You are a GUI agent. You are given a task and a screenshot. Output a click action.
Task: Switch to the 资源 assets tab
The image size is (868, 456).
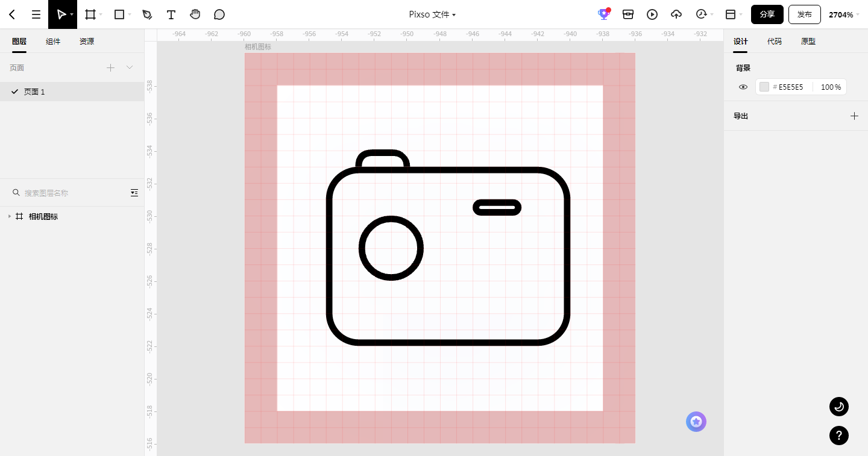point(87,42)
